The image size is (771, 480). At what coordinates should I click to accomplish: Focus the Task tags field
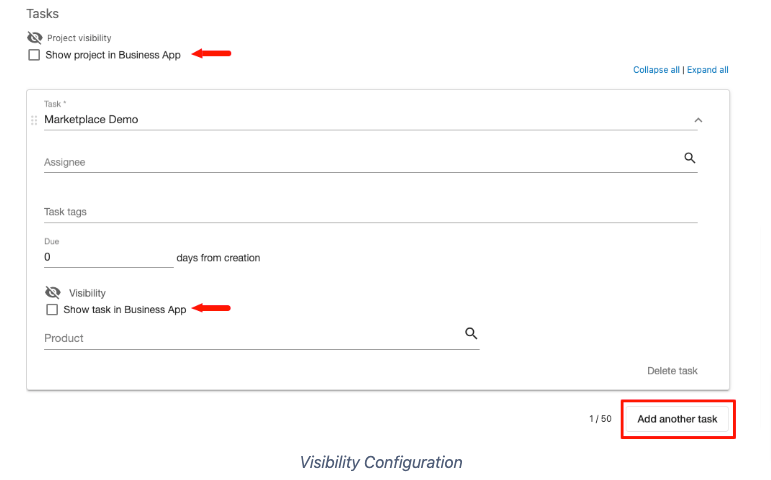pos(371,212)
